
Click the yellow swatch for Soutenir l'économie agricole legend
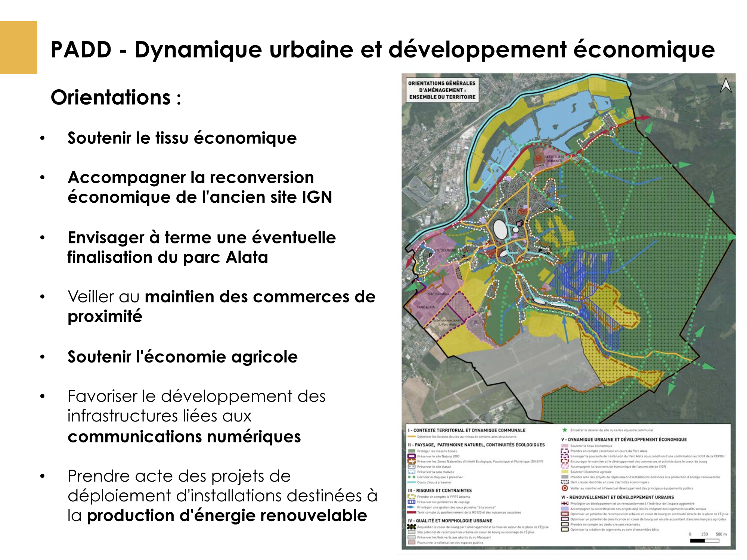coord(565,472)
